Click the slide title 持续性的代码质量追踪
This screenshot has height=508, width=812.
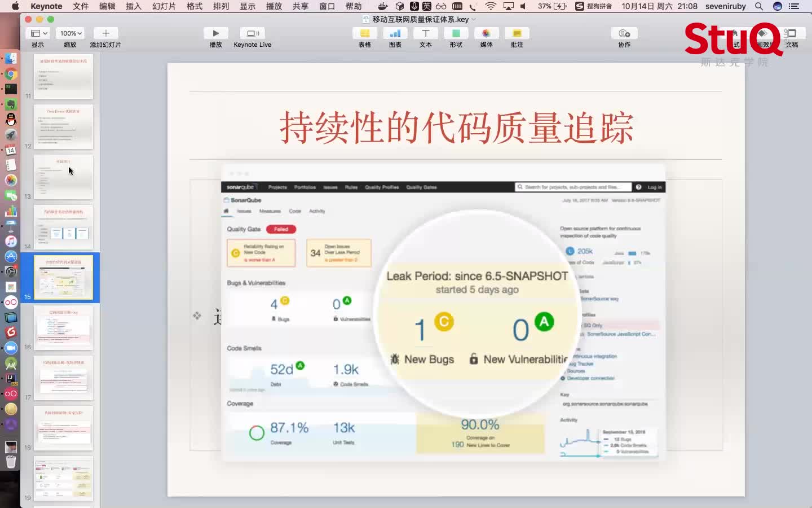click(x=456, y=128)
